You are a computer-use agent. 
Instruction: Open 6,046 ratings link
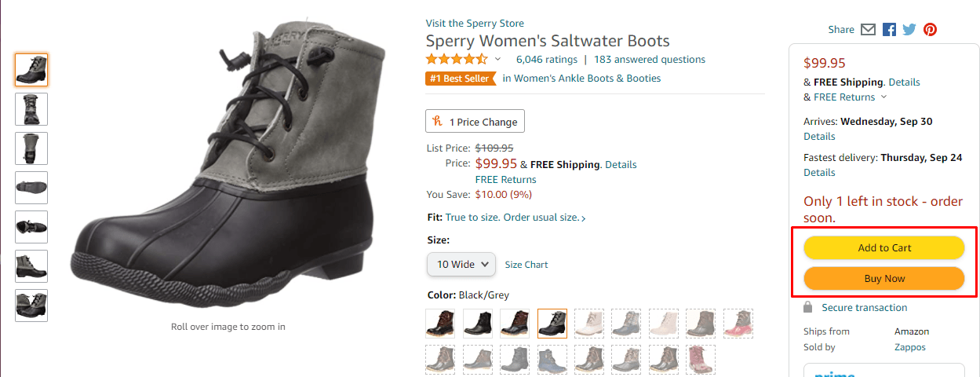(x=546, y=60)
